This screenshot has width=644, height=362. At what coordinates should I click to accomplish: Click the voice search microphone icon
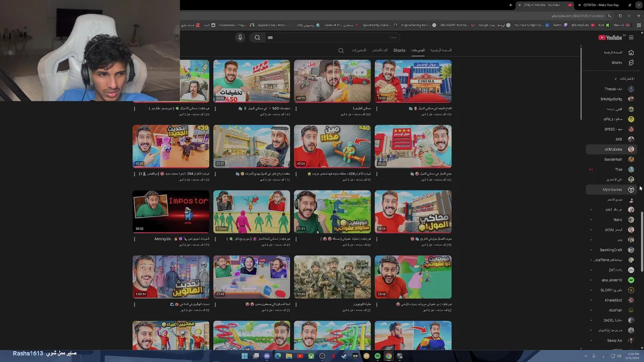point(240,37)
